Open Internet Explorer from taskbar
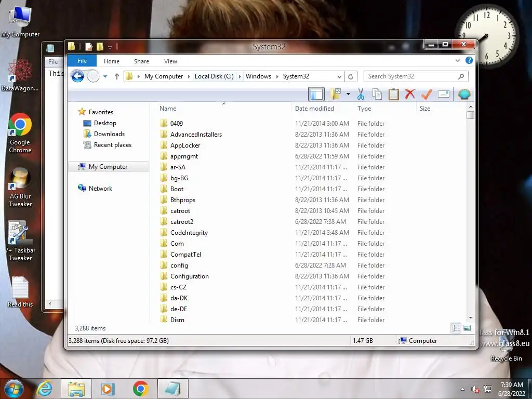Image resolution: width=532 pixels, height=399 pixels. point(45,389)
